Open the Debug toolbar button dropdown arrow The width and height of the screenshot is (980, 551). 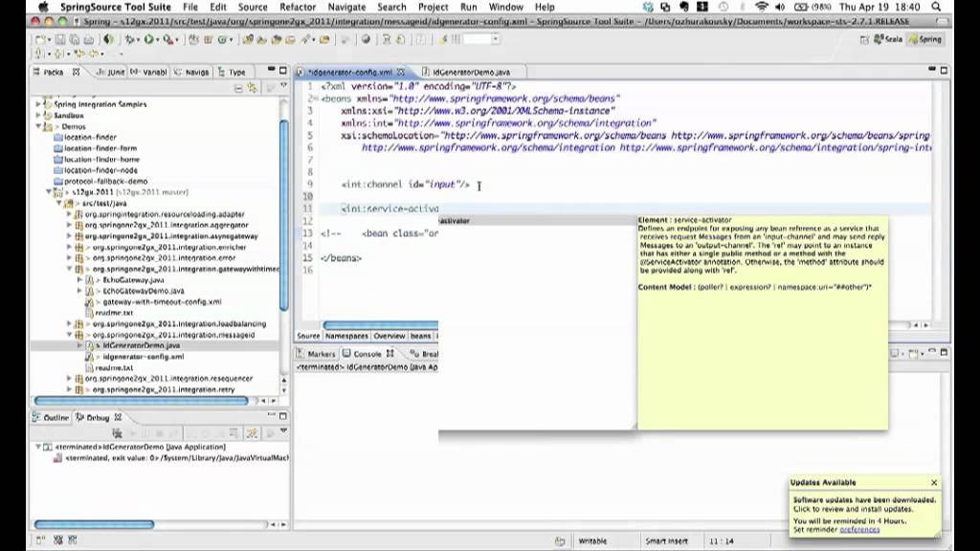[139, 40]
